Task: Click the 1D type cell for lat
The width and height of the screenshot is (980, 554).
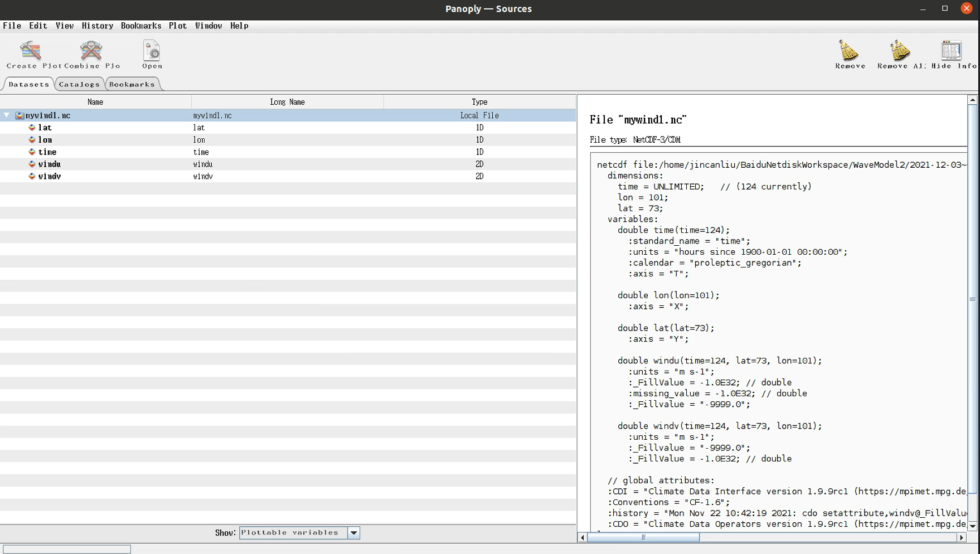Action: click(479, 128)
